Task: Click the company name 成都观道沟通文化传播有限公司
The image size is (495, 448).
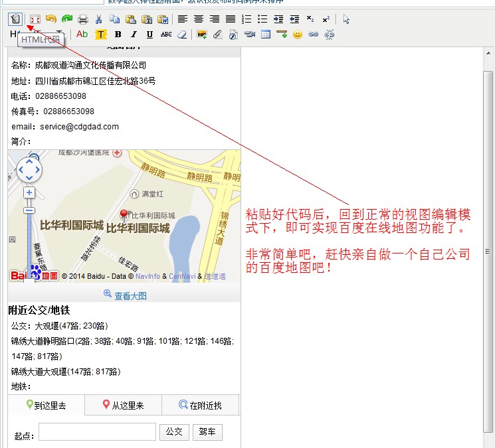Action: (x=90, y=65)
